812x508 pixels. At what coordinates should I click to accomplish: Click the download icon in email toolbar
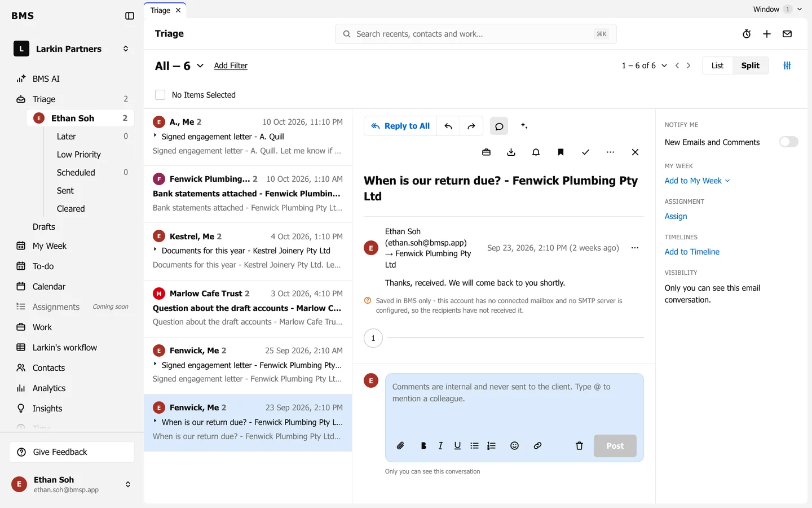pos(511,152)
